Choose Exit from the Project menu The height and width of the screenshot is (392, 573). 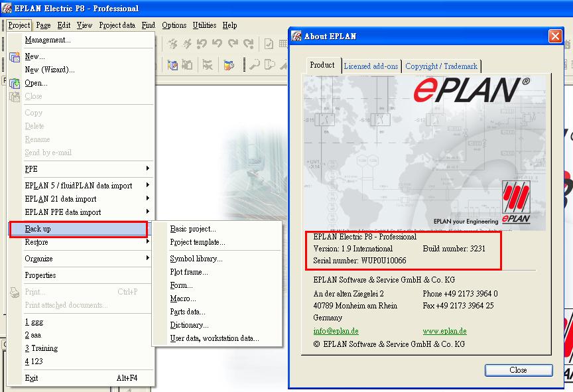click(80, 378)
